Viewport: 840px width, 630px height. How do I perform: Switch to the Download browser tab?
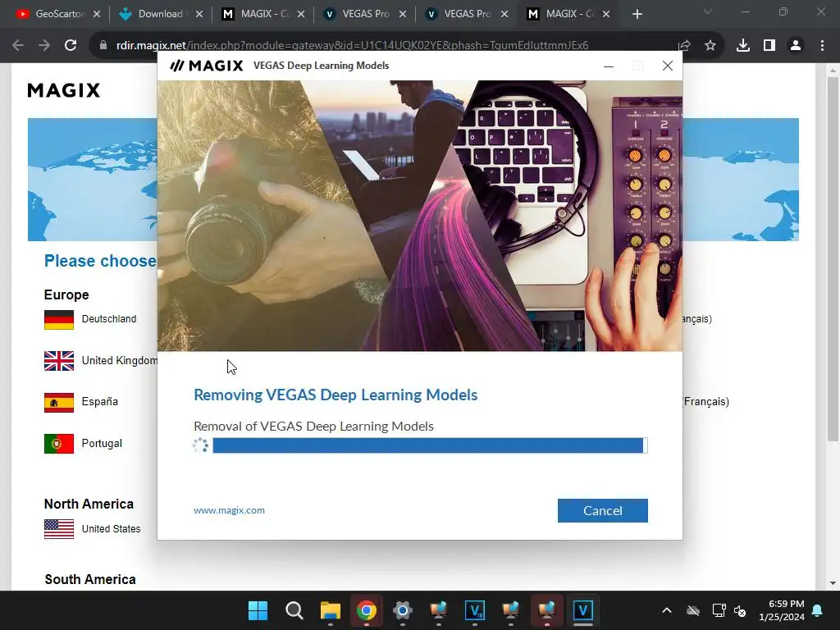point(160,14)
